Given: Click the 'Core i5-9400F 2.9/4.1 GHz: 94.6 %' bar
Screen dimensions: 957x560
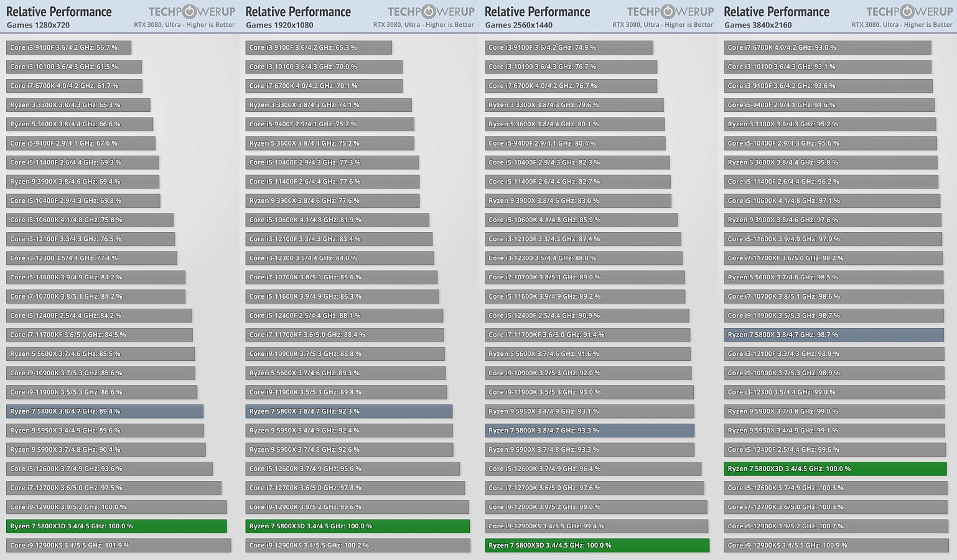Looking at the screenshot, I should (829, 105).
